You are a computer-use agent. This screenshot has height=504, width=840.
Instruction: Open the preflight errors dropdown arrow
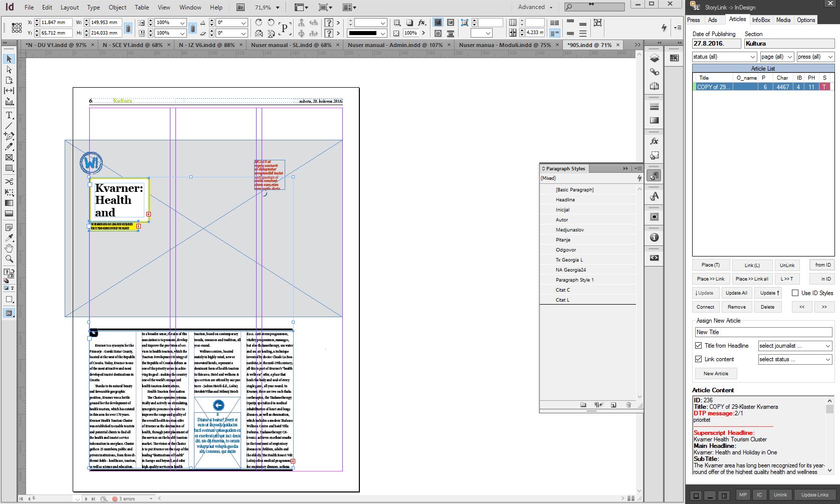coord(151,498)
